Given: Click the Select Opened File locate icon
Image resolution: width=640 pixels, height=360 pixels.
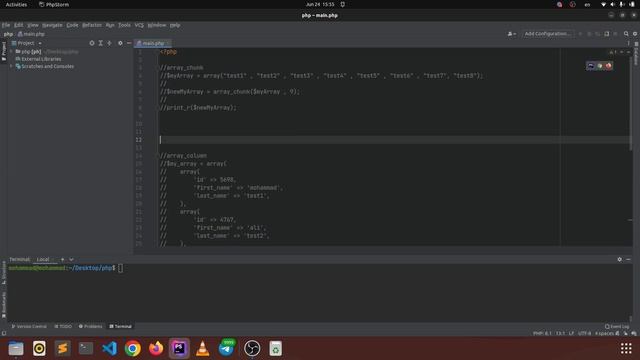Looking at the screenshot, I should coord(92,43).
